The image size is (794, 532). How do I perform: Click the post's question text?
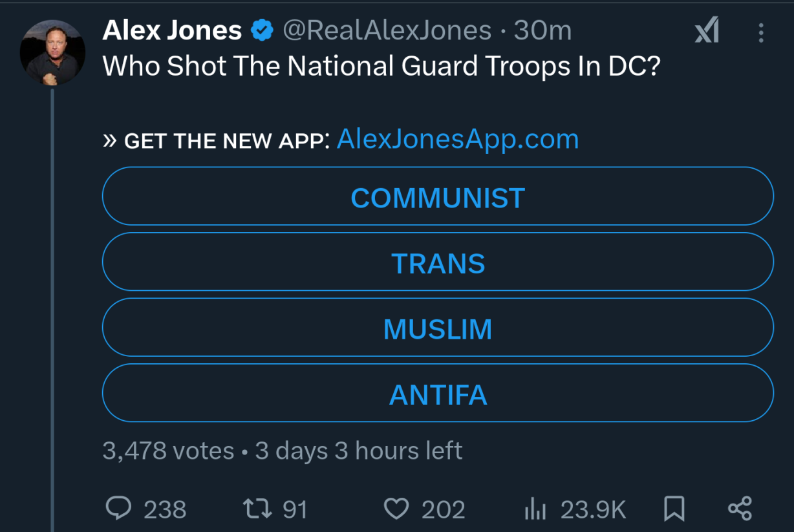point(381,67)
